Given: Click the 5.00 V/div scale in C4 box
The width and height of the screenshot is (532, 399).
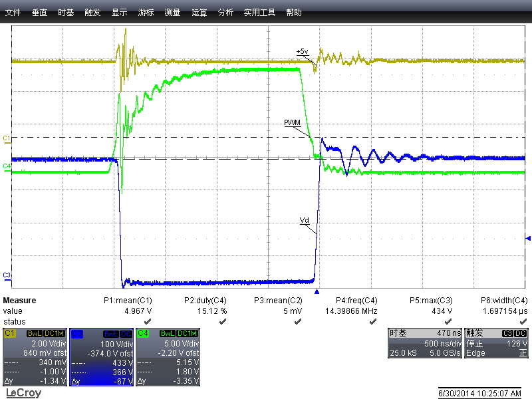Looking at the screenshot, I should [x=182, y=343].
